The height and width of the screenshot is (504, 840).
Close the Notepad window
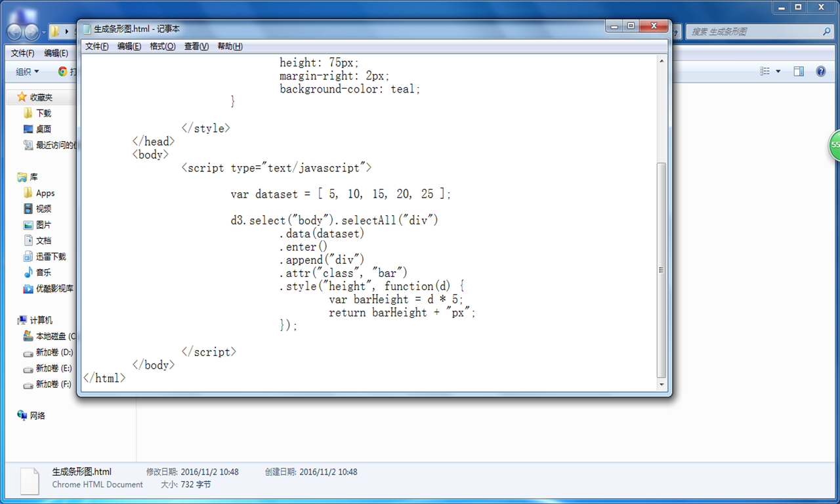[654, 26]
